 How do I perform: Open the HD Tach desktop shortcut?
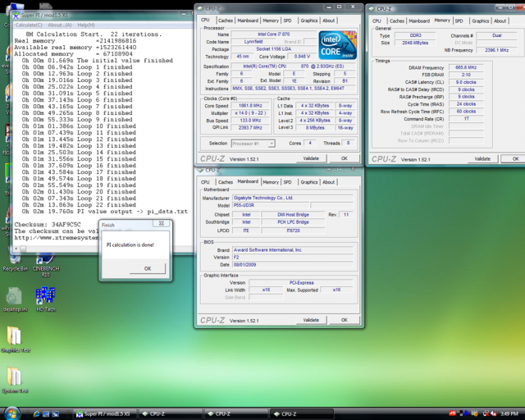click(46, 299)
